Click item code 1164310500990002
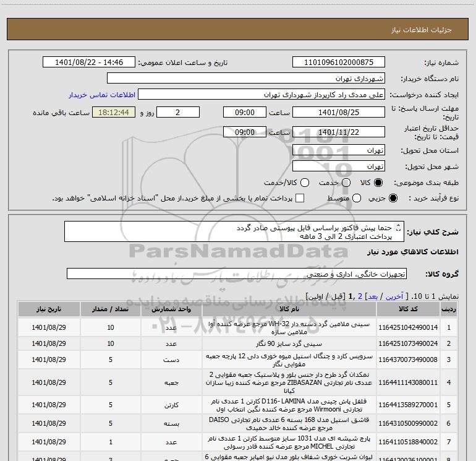Viewport: 476px width, 461px height. 408,424
